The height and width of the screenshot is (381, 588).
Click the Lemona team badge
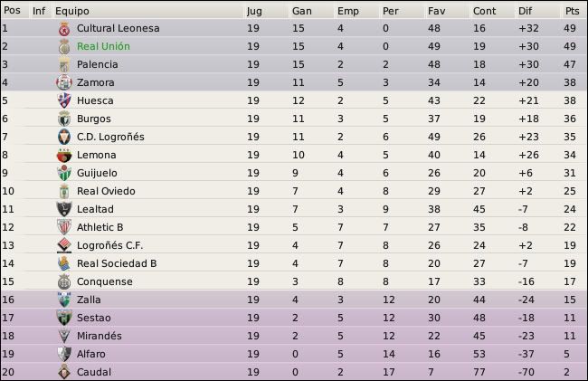click(x=64, y=155)
